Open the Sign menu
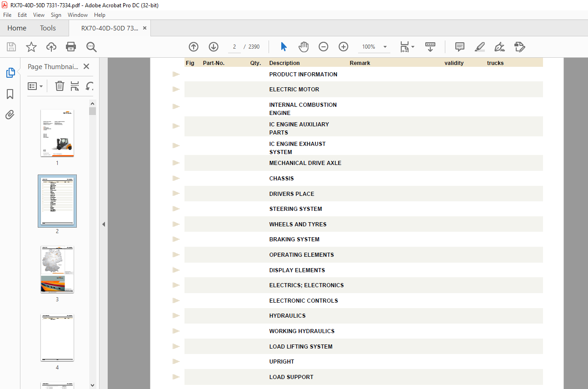Screen dimensions: 588x389 click(56, 15)
